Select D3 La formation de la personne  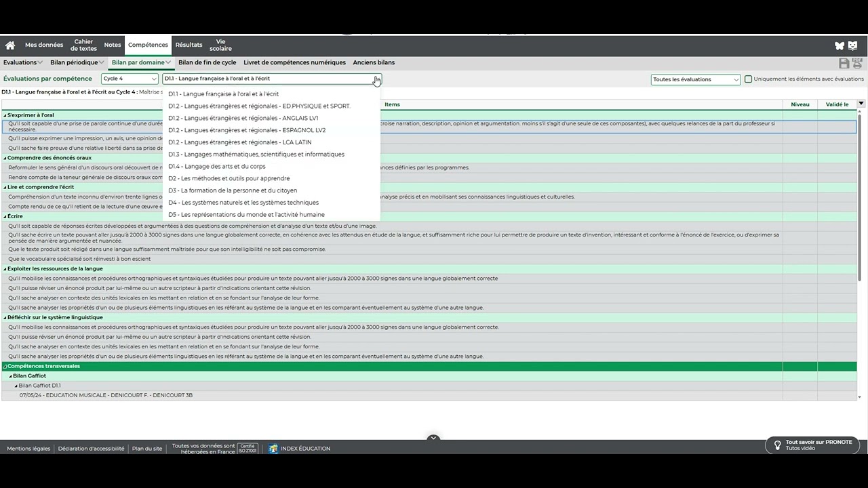pyautogui.click(x=271, y=190)
